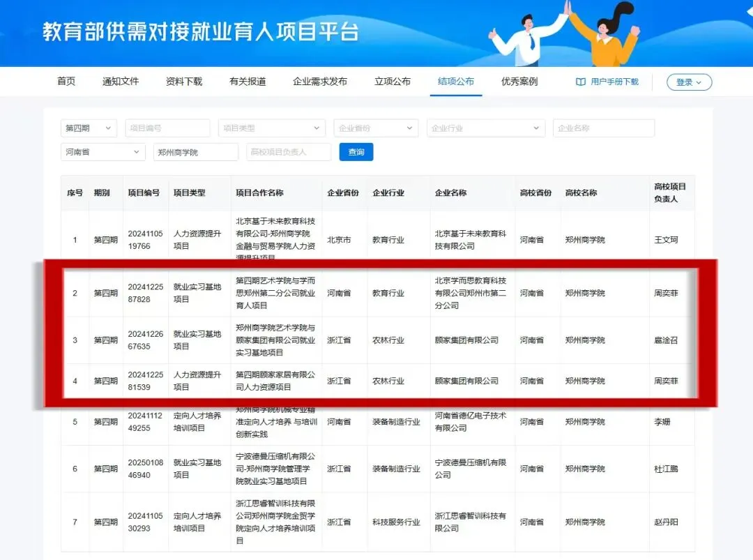
Task: Click the 企业名称 input field
Action: [x=604, y=128]
